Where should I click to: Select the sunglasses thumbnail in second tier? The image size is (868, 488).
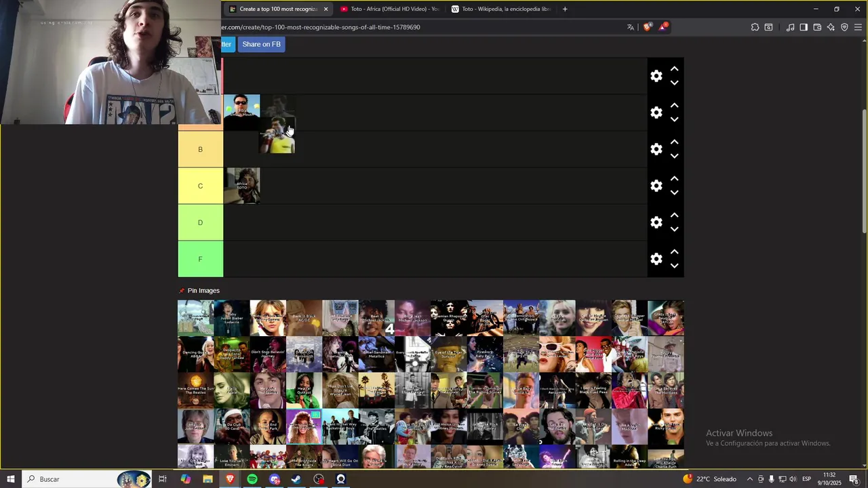click(x=242, y=113)
